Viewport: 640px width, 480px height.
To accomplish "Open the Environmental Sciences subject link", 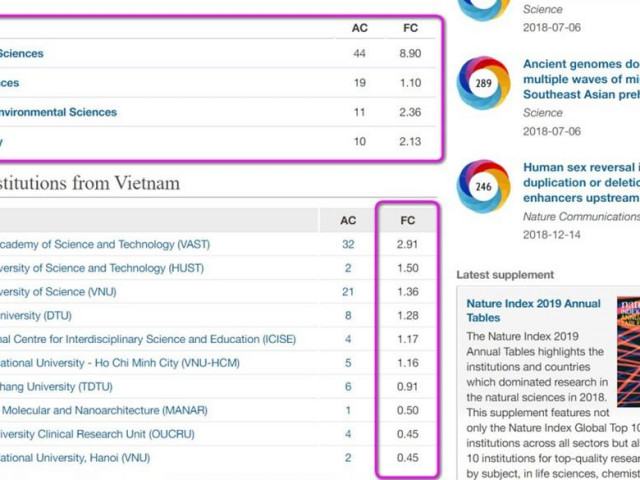I will (x=58, y=112).
